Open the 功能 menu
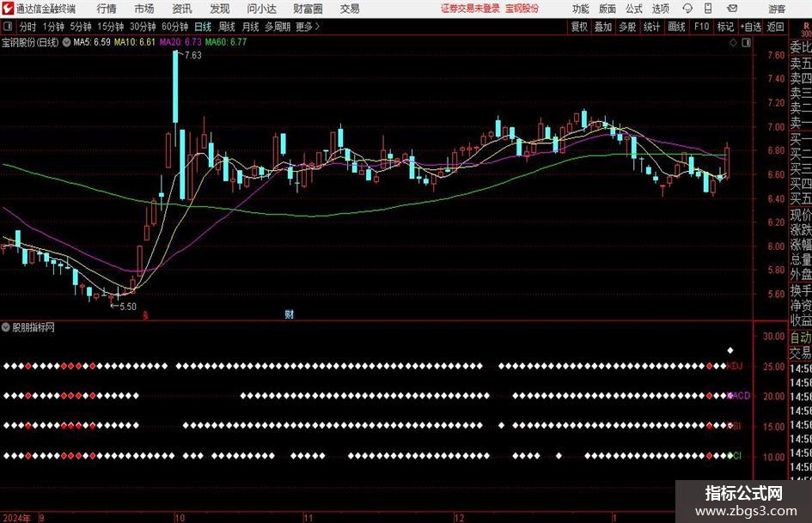 point(581,9)
